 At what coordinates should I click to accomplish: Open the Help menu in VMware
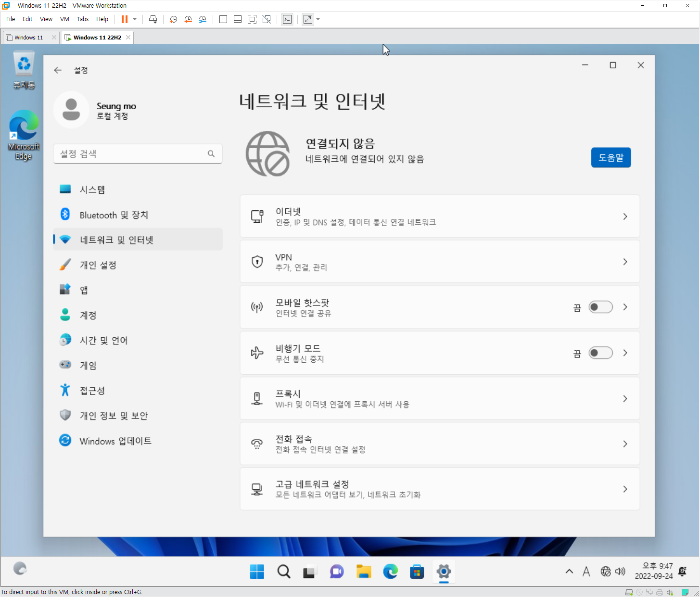tap(102, 19)
